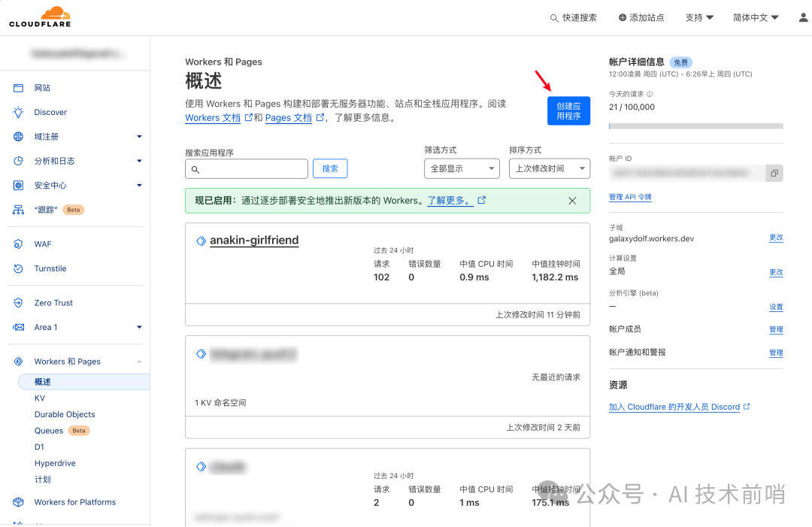Open the Workers 文档 link
This screenshot has width=812, height=527.
(x=213, y=118)
